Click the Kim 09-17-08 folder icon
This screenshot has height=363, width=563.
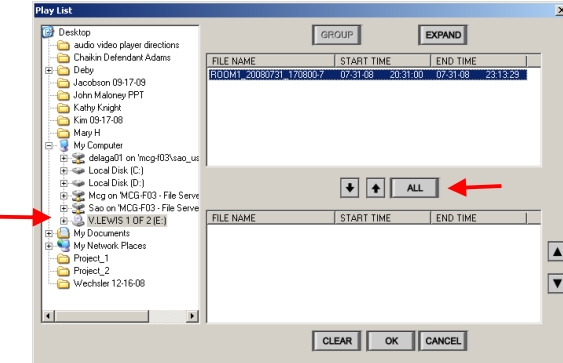(x=63, y=120)
